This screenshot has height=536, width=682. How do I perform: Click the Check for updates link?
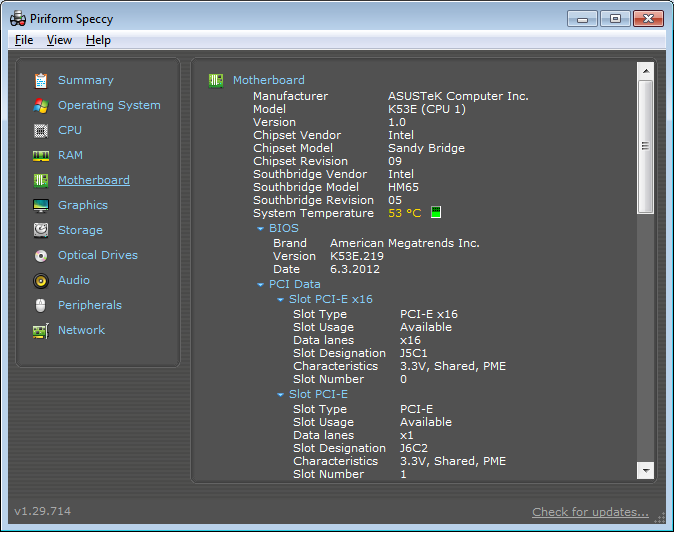click(590, 512)
